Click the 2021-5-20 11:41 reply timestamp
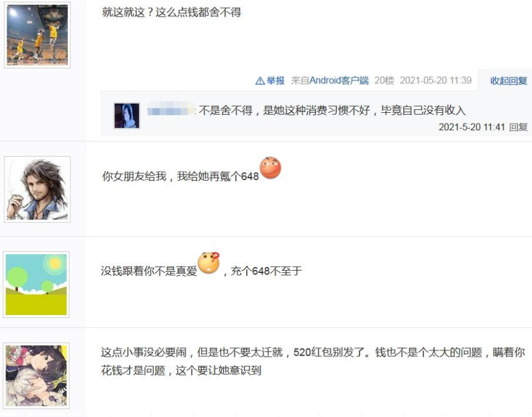The width and height of the screenshot is (532, 417). click(471, 127)
